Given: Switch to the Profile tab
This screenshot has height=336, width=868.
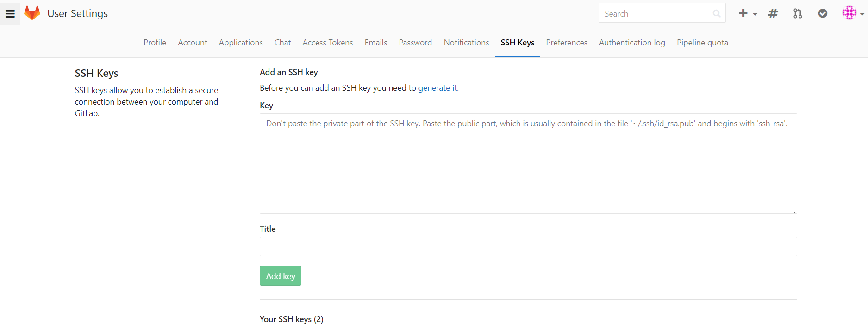Looking at the screenshot, I should 155,43.
